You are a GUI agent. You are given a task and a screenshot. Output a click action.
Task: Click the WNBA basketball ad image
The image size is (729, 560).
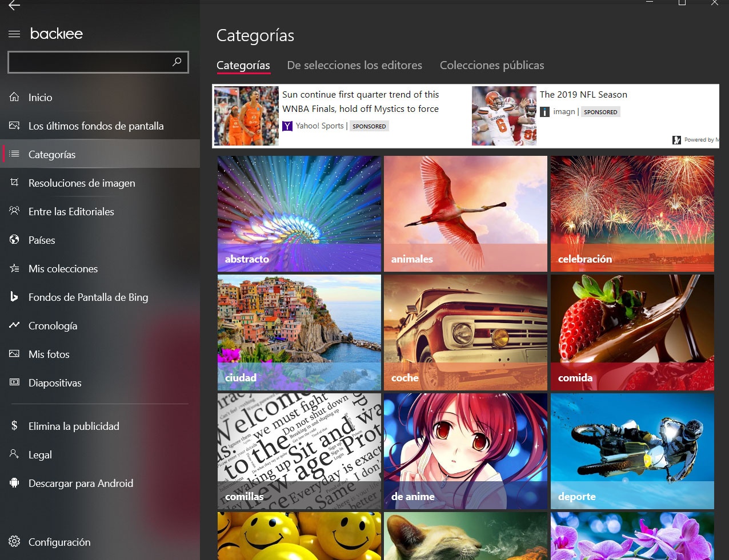[246, 116]
